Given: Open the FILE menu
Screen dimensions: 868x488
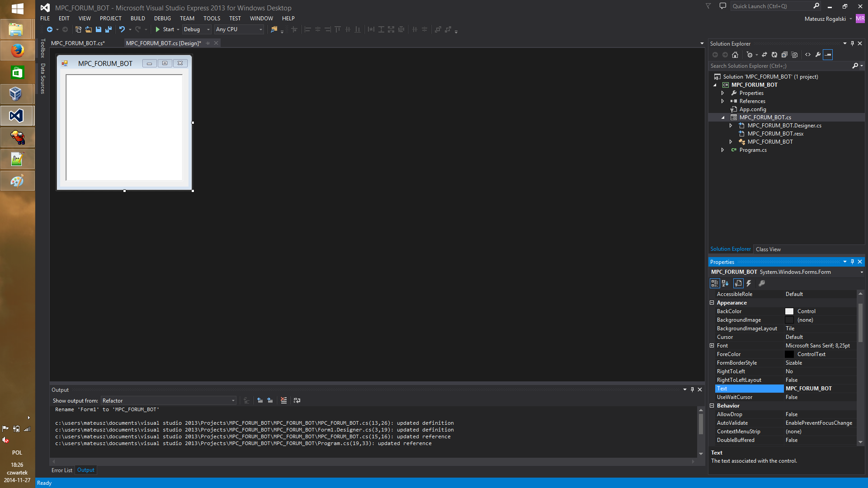Looking at the screenshot, I should click(x=45, y=19).
